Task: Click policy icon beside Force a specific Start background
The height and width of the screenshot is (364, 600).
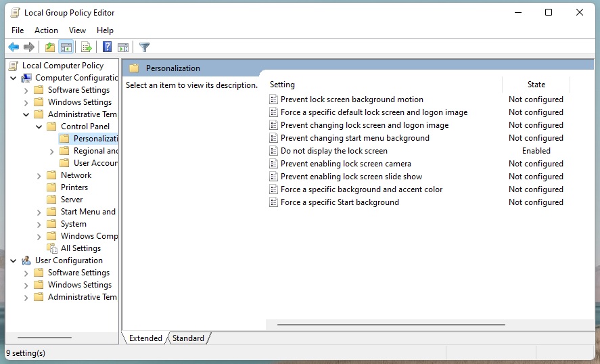Action: point(273,202)
